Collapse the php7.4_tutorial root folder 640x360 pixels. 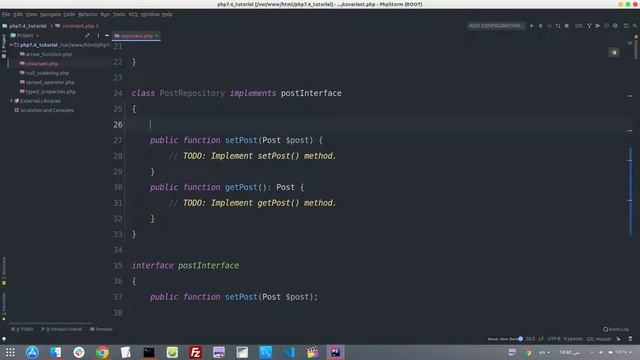pos(11,45)
